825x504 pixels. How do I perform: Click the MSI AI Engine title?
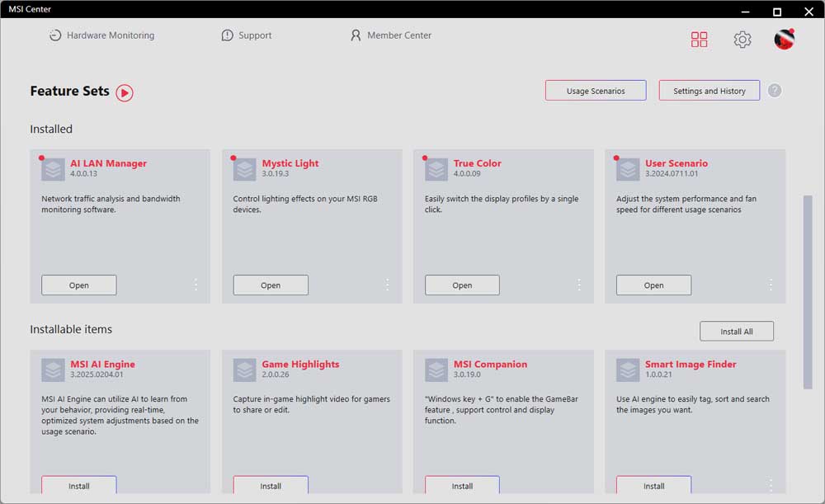(102, 364)
